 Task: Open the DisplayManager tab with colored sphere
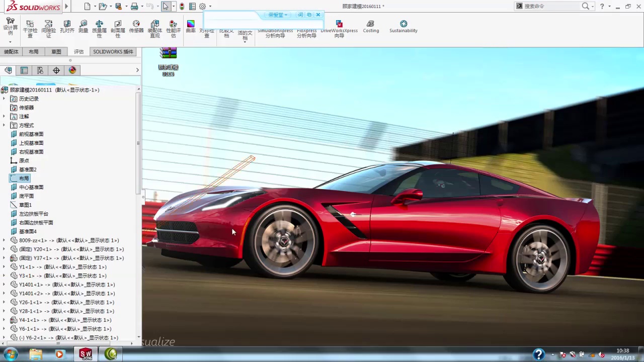(72, 70)
